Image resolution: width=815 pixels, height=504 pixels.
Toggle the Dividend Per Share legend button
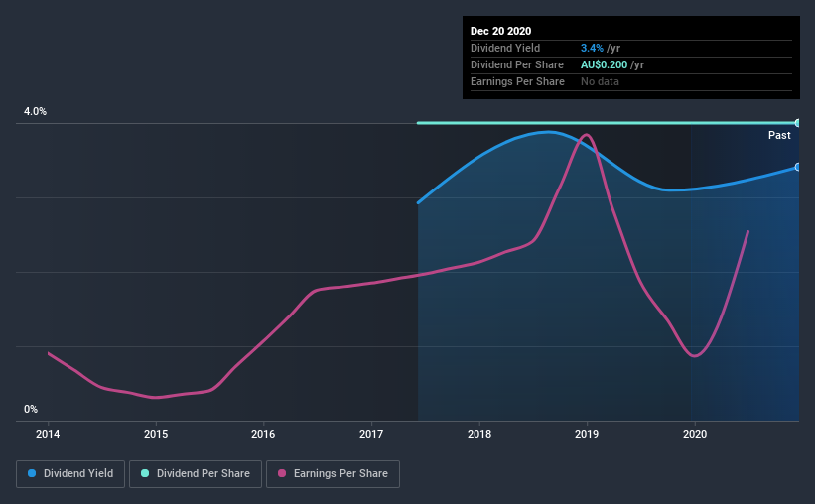click(196, 474)
